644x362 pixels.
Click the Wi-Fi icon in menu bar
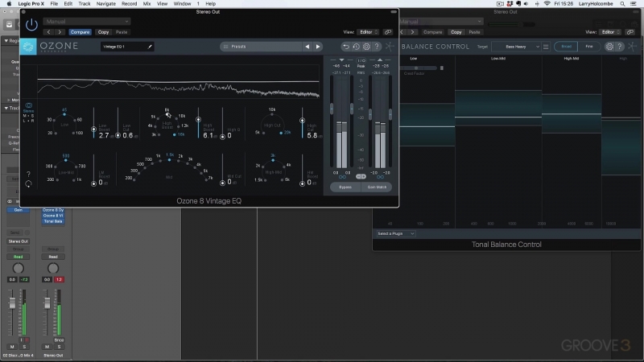coord(547,4)
